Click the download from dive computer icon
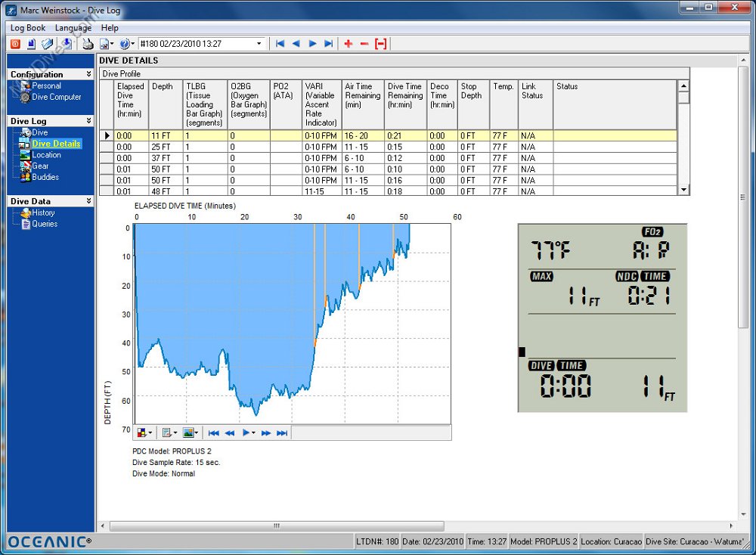The height and width of the screenshot is (555, 756). [67, 44]
